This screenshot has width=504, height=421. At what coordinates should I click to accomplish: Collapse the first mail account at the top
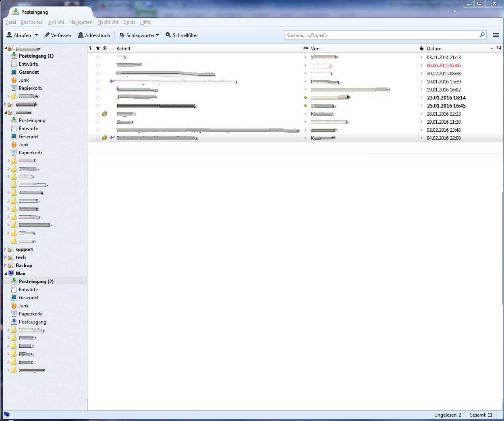tap(5, 48)
